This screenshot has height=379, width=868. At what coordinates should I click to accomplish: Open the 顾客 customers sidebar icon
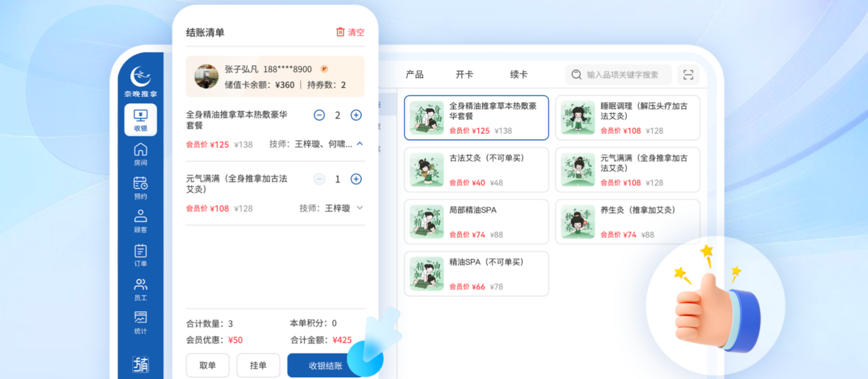(140, 221)
